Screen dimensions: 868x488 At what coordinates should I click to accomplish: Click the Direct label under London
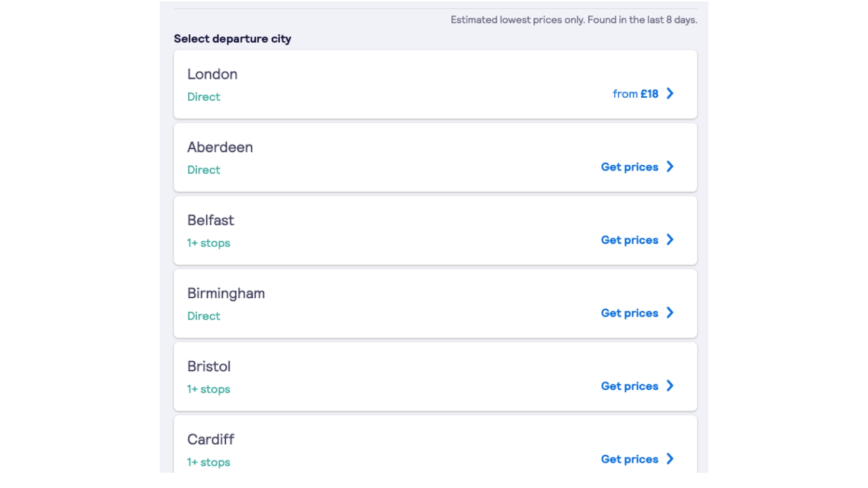click(203, 97)
